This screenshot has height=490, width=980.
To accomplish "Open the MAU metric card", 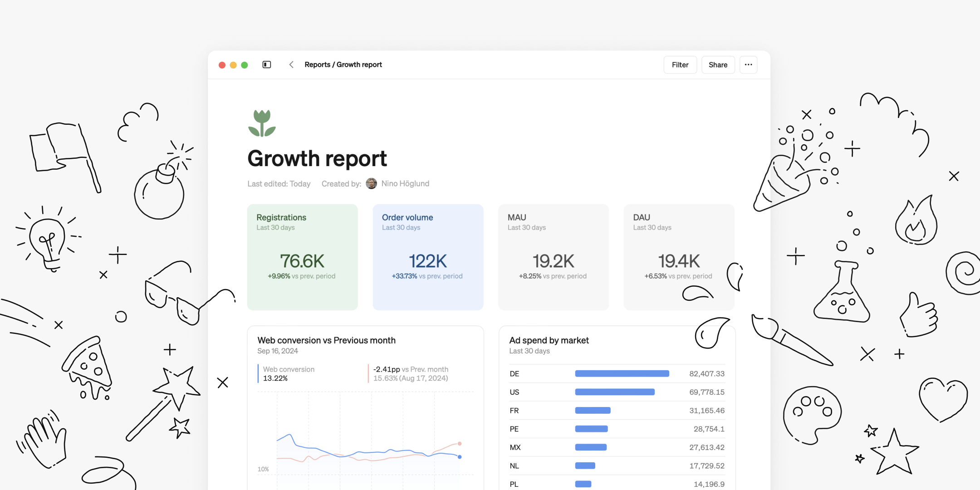I will pyautogui.click(x=553, y=257).
